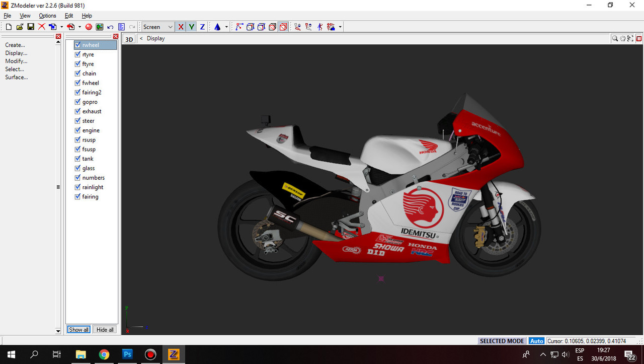Uncheck the rwheel object visibility
The width and height of the screenshot is (644, 364).
click(77, 45)
